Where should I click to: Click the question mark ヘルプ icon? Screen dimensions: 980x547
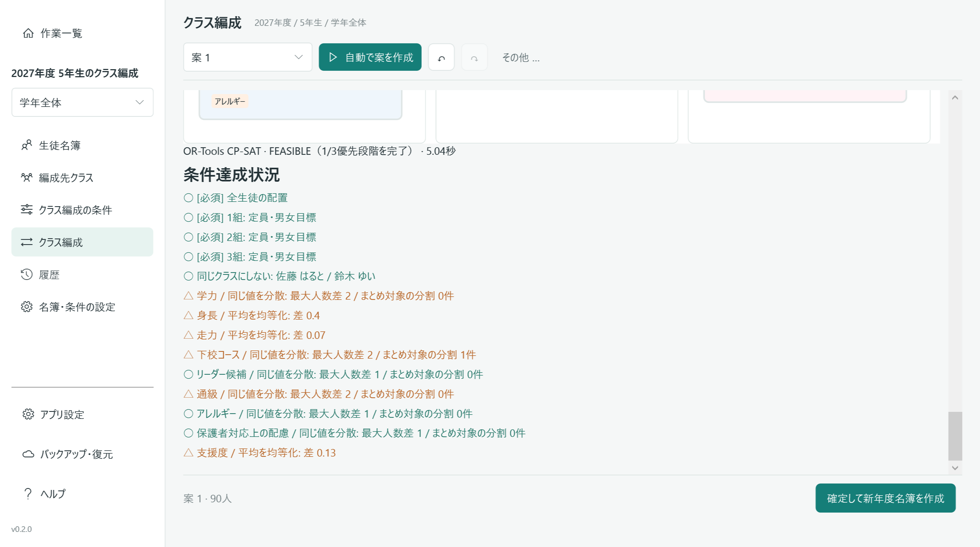tap(28, 493)
